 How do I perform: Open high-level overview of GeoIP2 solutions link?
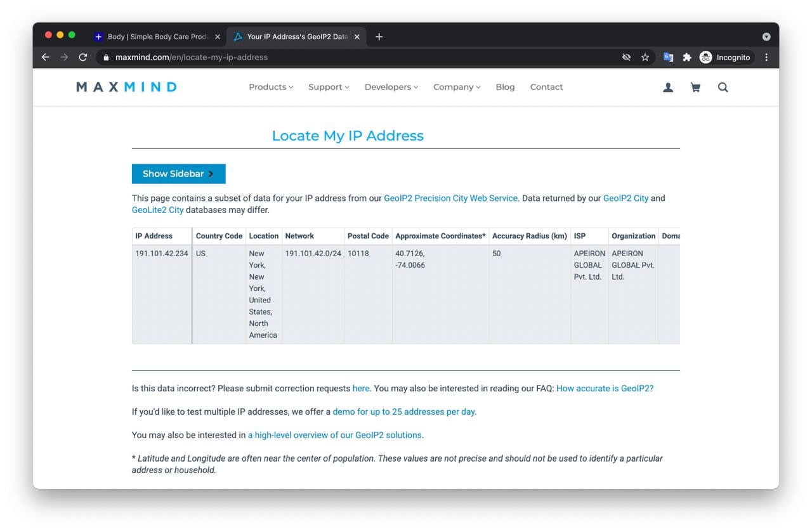tap(335, 435)
